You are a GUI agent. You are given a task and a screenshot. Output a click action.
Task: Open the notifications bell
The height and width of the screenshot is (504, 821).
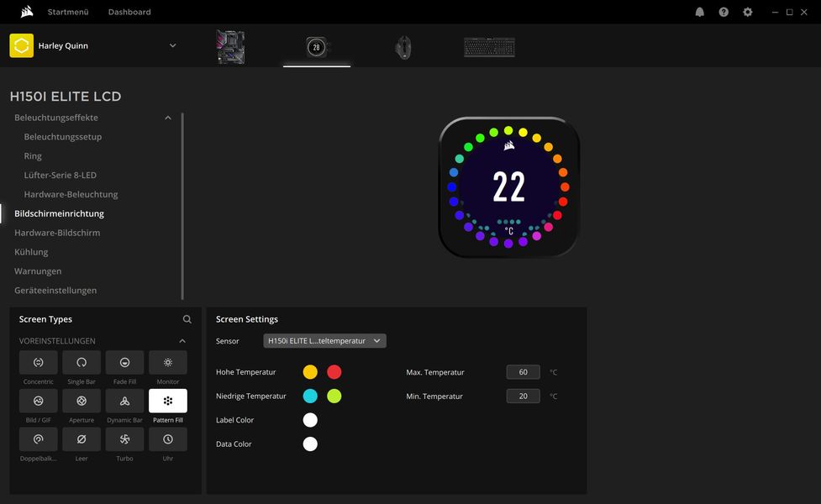coord(699,12)
